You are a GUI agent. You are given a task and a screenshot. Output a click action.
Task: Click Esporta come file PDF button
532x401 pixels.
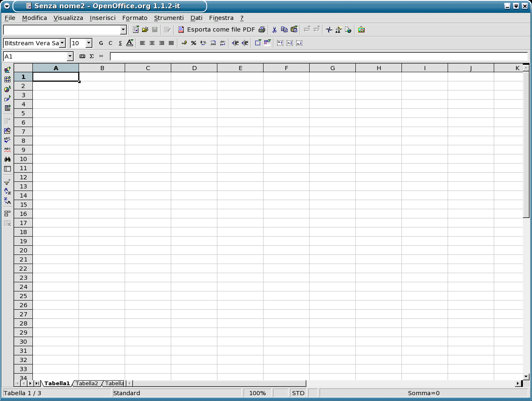[216, 29]
